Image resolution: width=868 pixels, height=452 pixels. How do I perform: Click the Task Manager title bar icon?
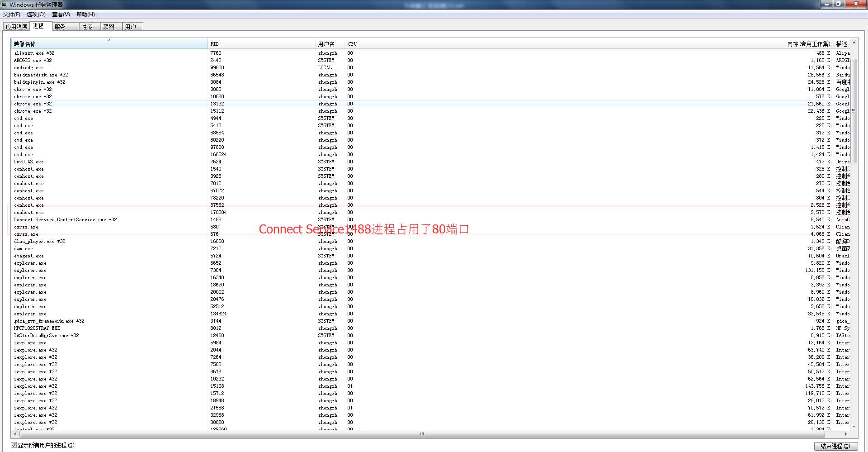[x=4, y=5]
